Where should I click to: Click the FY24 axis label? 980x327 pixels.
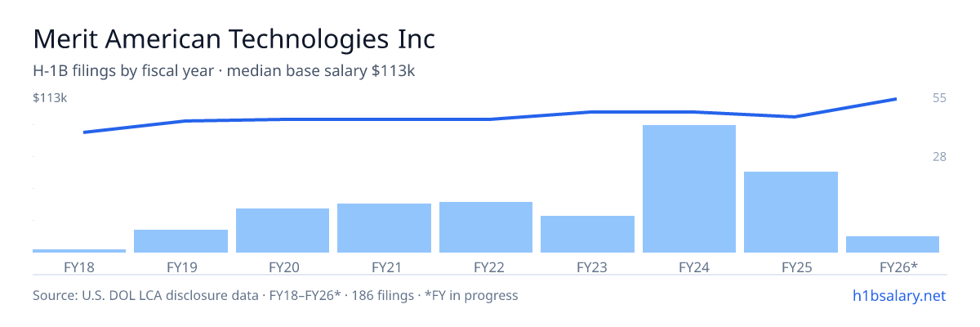(x=689, y=267)
